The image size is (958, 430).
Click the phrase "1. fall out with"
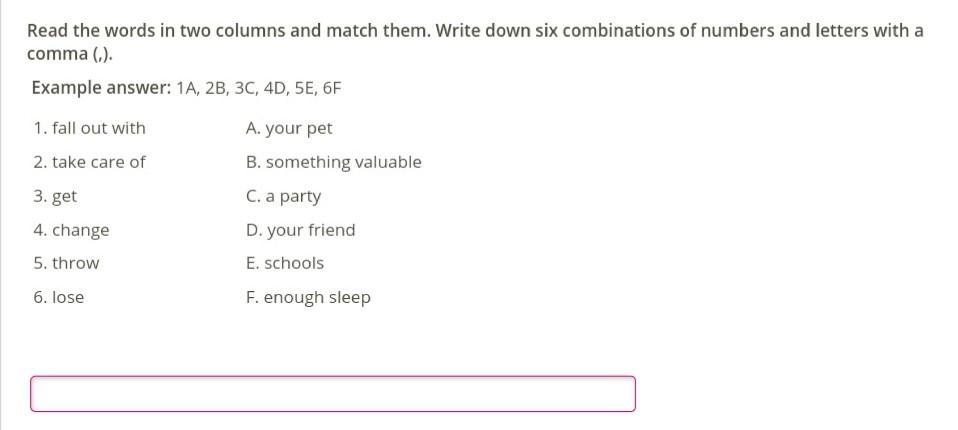[x=89, y=128]
